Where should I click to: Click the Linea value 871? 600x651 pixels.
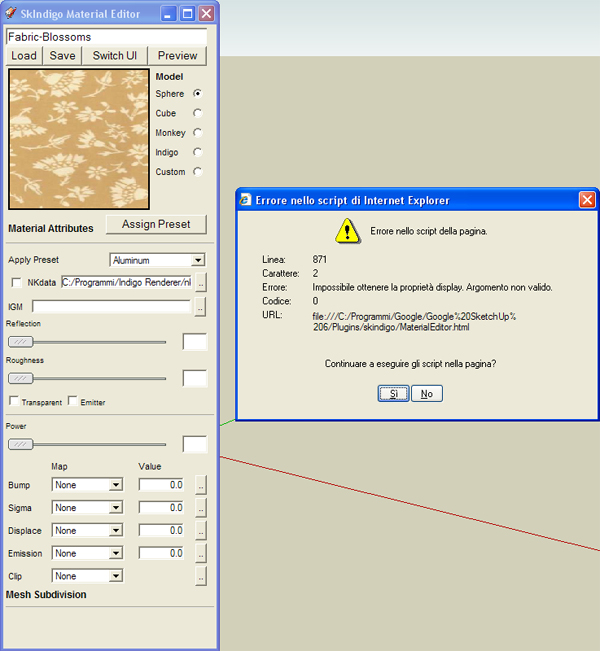320,259
